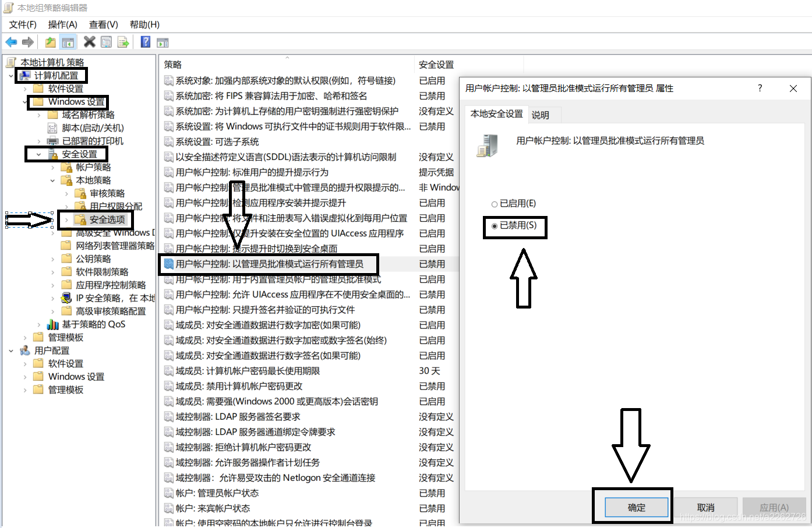Select the 已启用(E) radio button

495,204
